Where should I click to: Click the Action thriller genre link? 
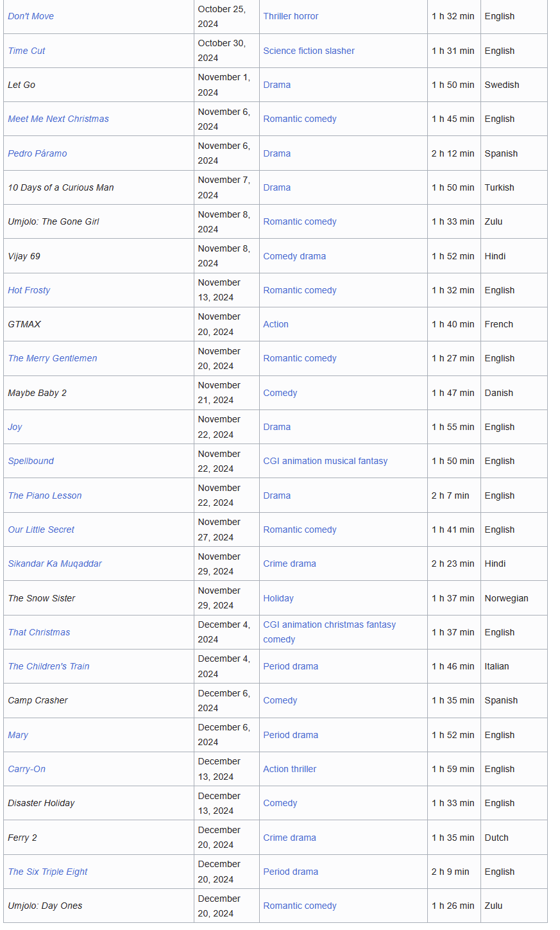[x=289, y=769]
